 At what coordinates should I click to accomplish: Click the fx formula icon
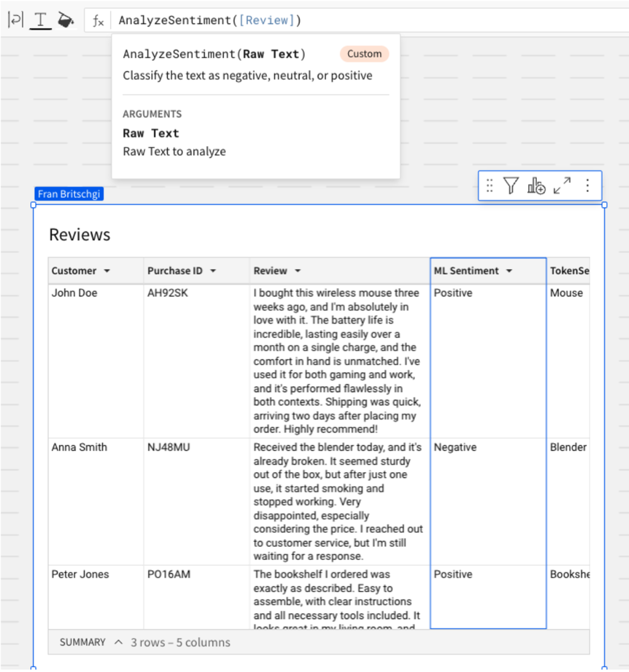pyautogui.click(x=98, y=21)
